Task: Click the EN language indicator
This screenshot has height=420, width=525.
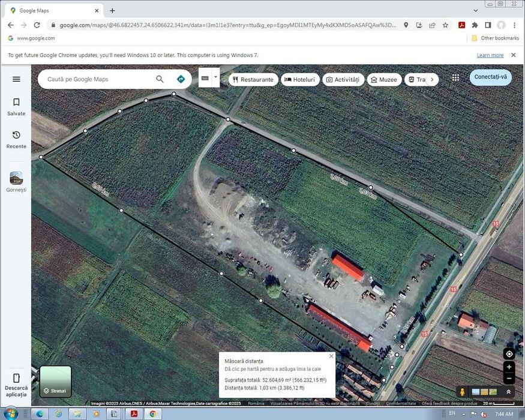Action: click(452, 413)
